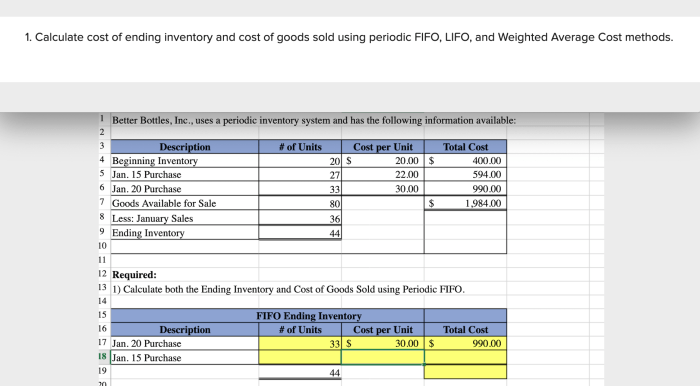Click the 'FIFO Ending Inventory' header
This screenshot has height=386, width=700.
tap(308, 315)
